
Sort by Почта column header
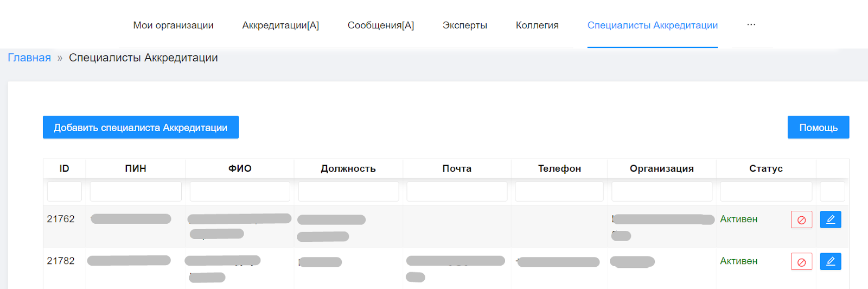click(x=457, y=168)
